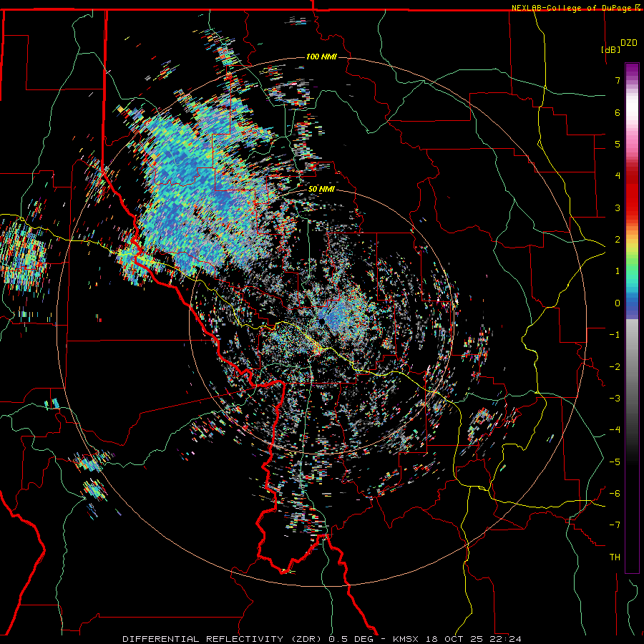Image resolution: width=644 pixels, height=644 pixels.
Task: Click the colorbar value -6 label
Action: 615,494
